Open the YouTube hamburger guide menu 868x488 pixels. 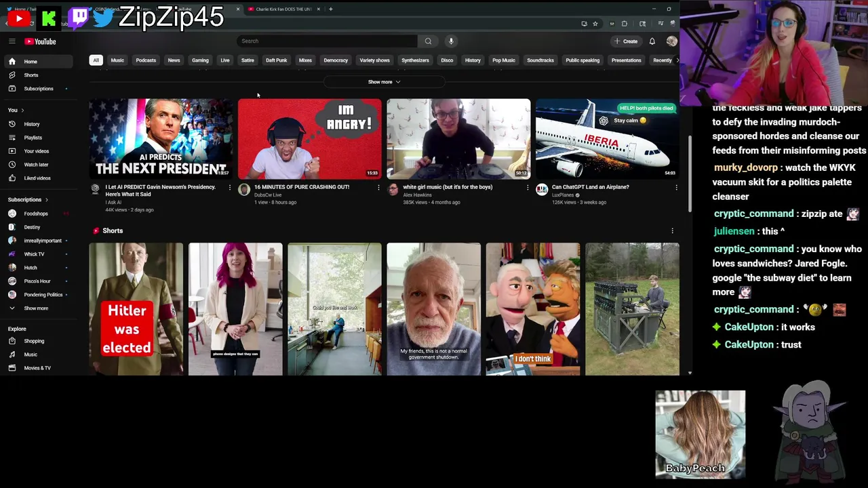tap(12, 41)
